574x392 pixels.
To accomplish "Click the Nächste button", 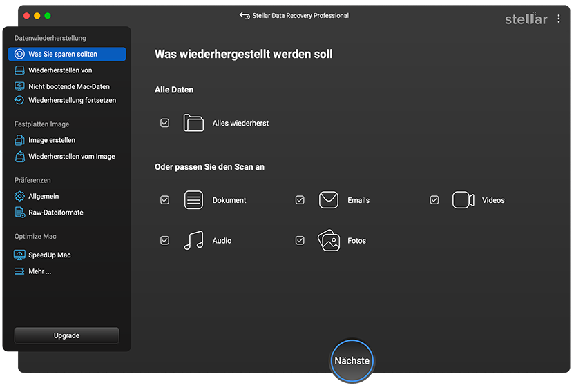I will [352, 361].
